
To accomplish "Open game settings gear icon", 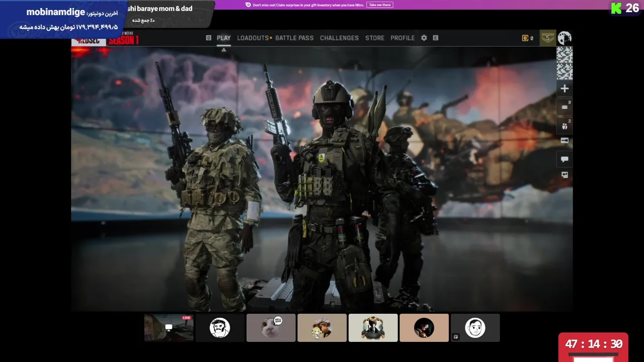I will coord(424,38).
